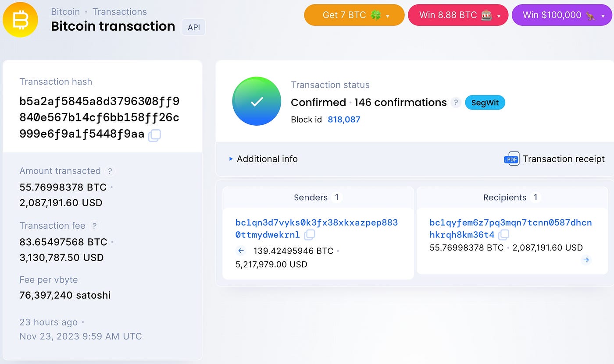
Task: Click the 139.42495946 BTC sender amount
Action: [293, 251]
